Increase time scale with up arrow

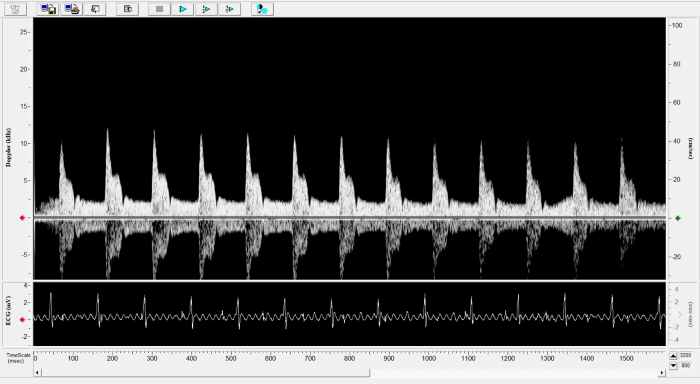(x=673, y=356)
